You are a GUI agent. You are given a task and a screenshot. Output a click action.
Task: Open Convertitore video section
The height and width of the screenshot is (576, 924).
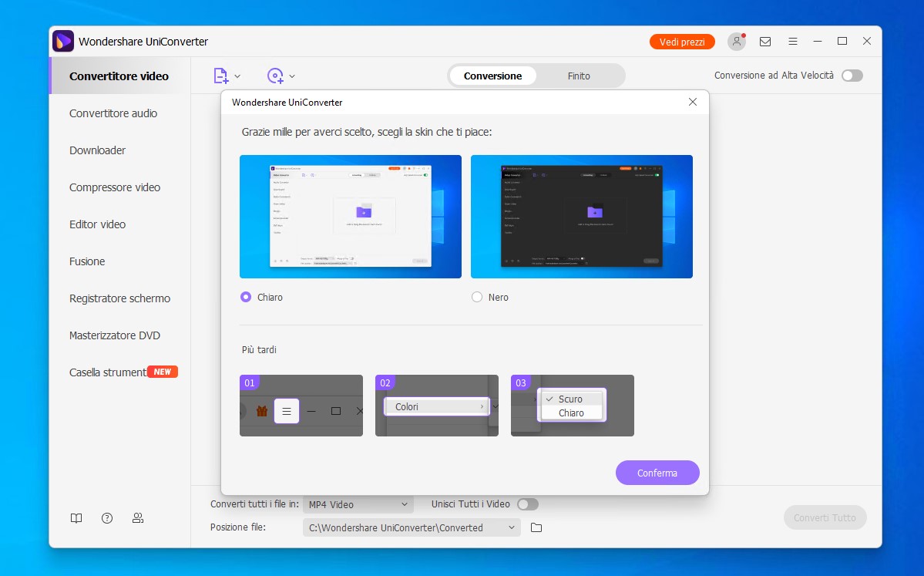tap(119, 76)
